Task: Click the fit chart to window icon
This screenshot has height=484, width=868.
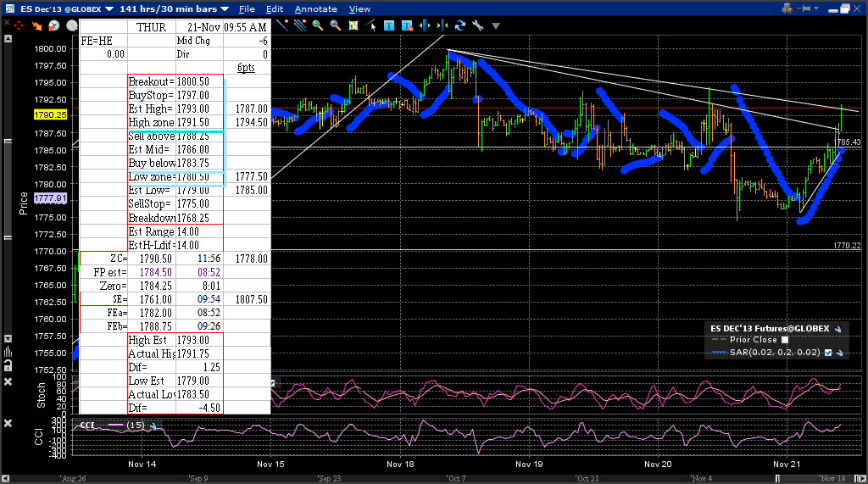Action: 353,25
